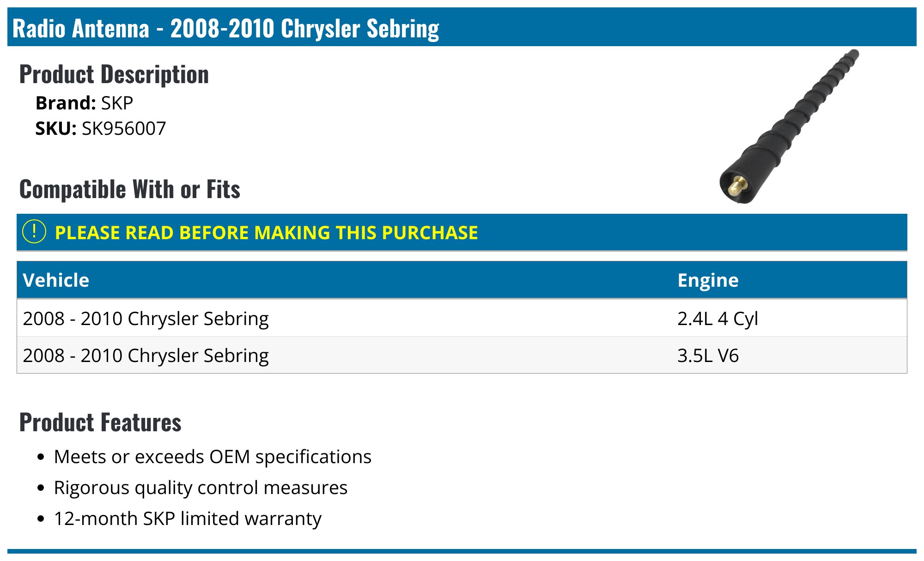Screen dimensions: 924x561
Task: Click the brass threaded antenna connector
Action: click(x=738, y=186)
